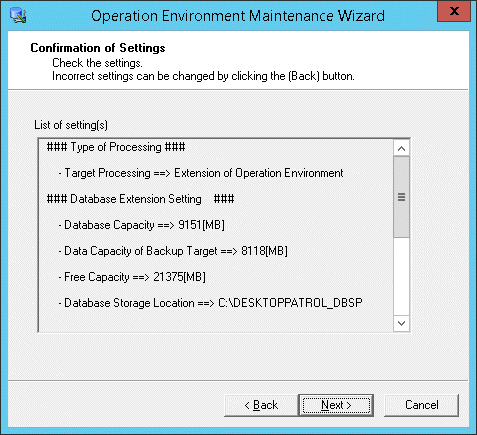The width and height of the screenshot is (477, 435).
Task: Click the Confirmation of Settings heading
Action: click(98, 48)
